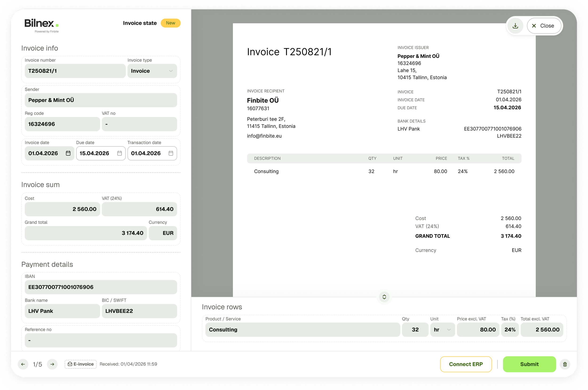Click the 'Invoice rows' heading
The height and width of the screenshot is (390, 588).
click(x=222, y=307)
